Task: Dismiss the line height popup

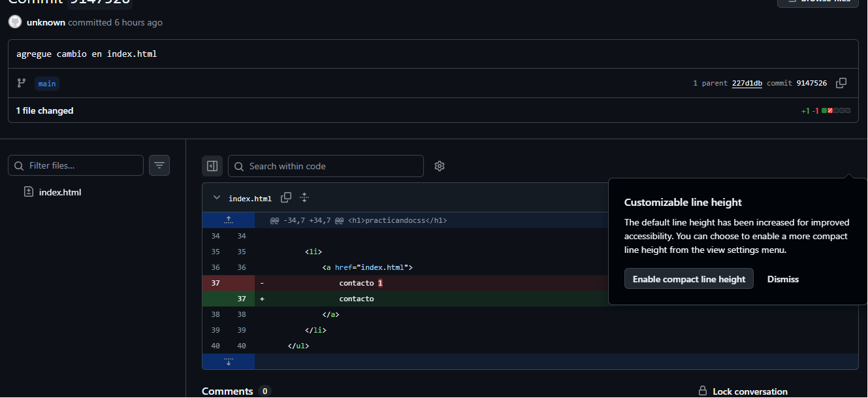Action: click(x=783, y=279)
